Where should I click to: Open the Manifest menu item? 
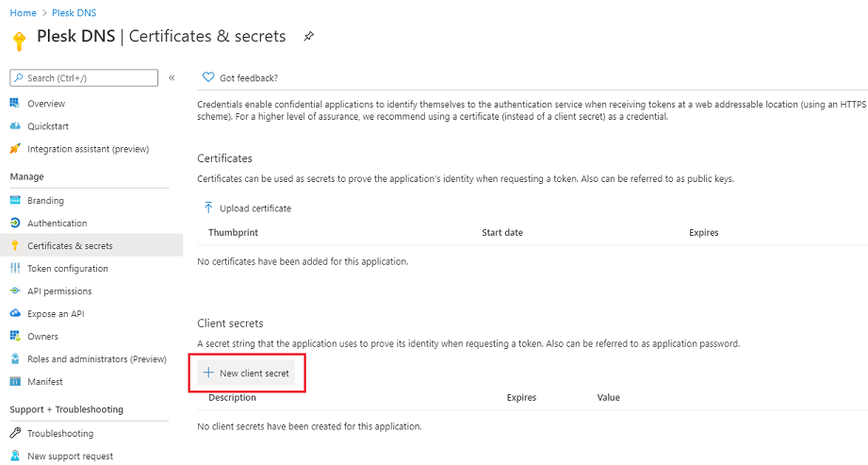coord(44,381)
